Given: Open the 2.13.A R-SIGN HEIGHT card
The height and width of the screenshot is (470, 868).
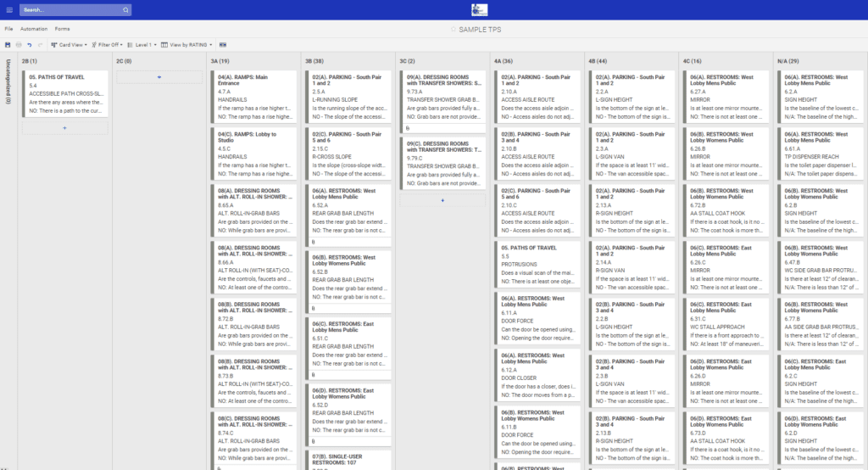Looking at the screenshot, I should [x=632, y=210].
